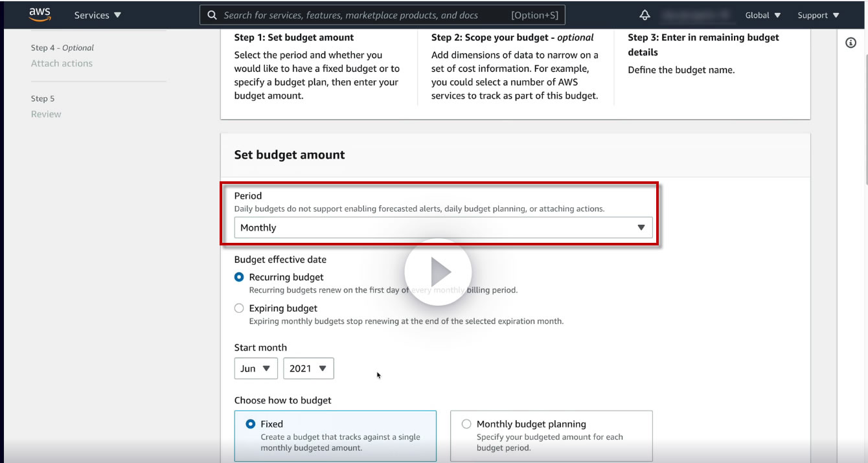Select the Recurring budget option
Image resolution: width=868 pixels, height=463 pixels.
239,277
